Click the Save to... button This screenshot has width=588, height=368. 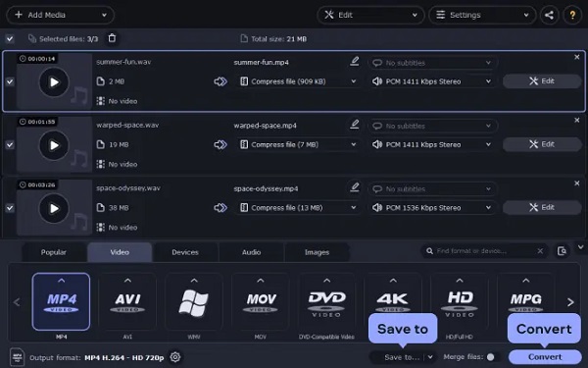click(x=402, y=357)
